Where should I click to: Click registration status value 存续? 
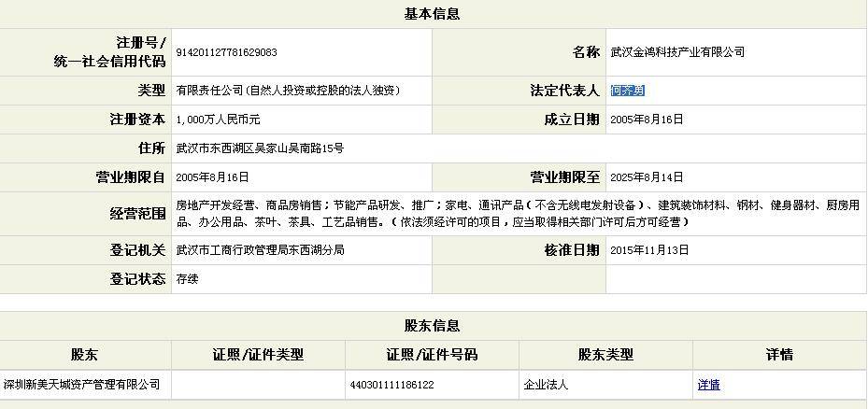[187, 279]
